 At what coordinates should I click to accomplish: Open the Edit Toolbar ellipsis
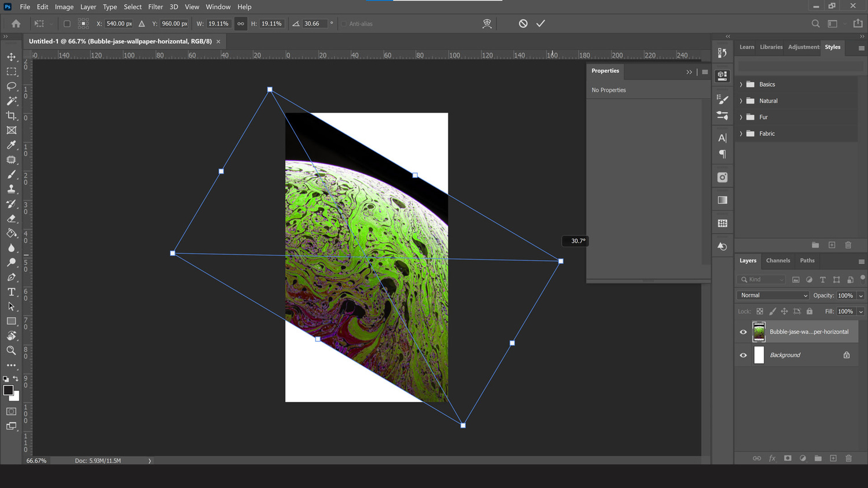[11, 365]
